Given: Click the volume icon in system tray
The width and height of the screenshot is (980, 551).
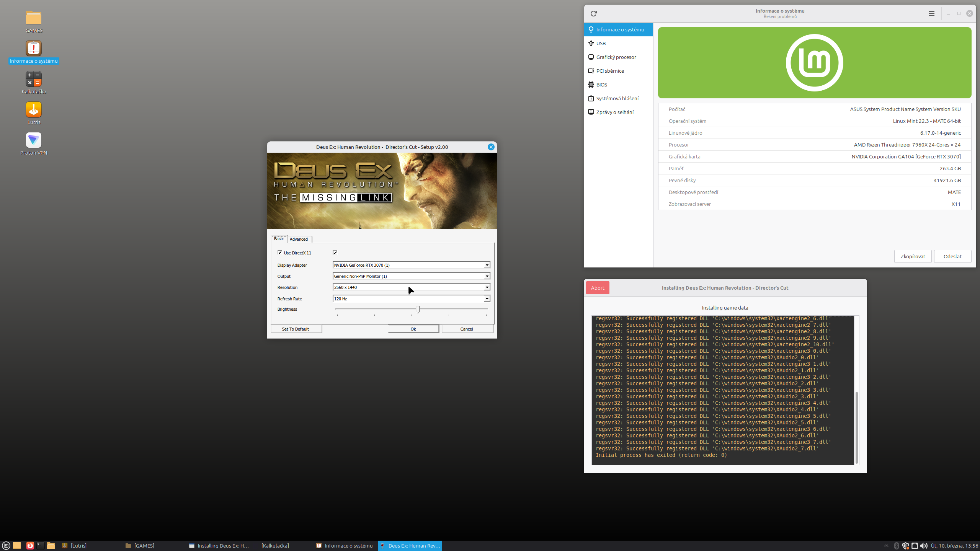Looking at the screenshot, I should coord(923,546).
